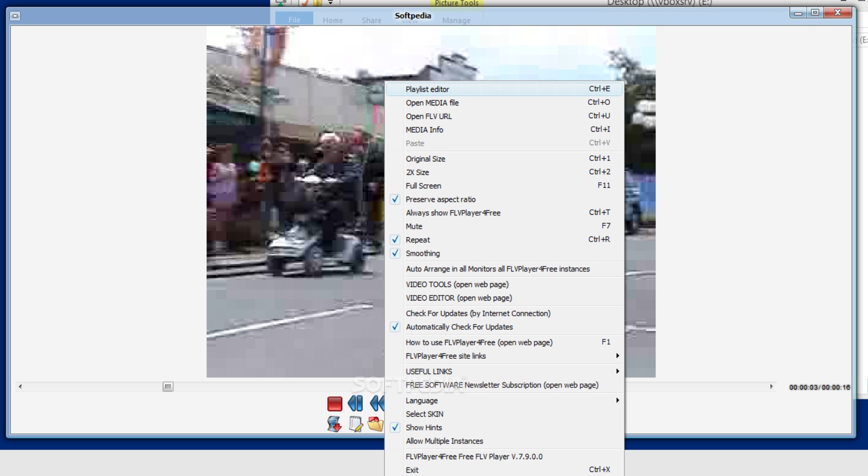The image size is (868, 476).
Task: Select Full Screen in the context menu
Action: (x=424, y=186)
